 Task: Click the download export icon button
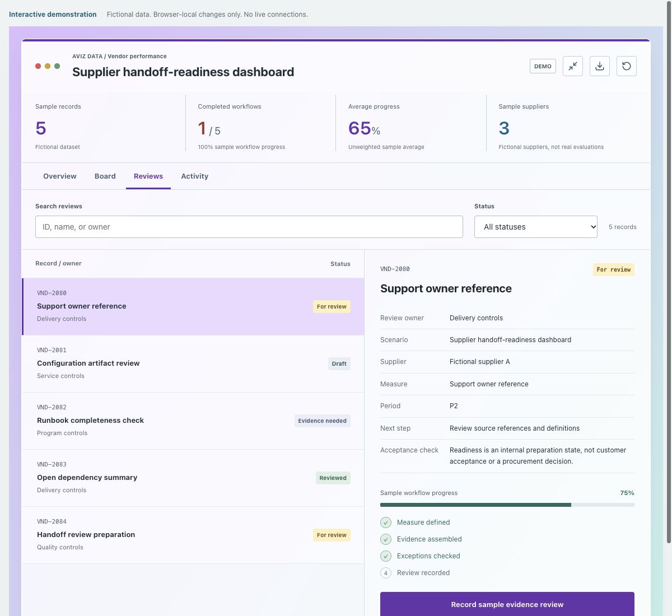click(600, 66)
